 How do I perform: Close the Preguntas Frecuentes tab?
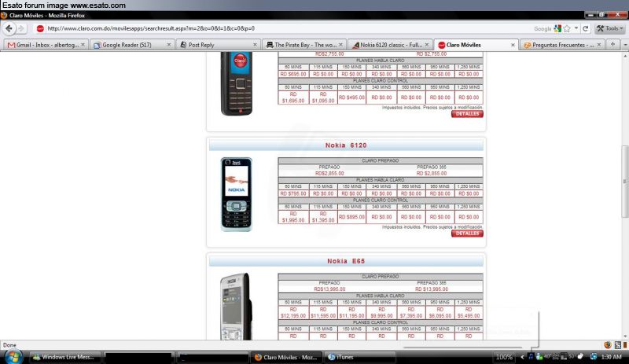click(x=599, y=45)
